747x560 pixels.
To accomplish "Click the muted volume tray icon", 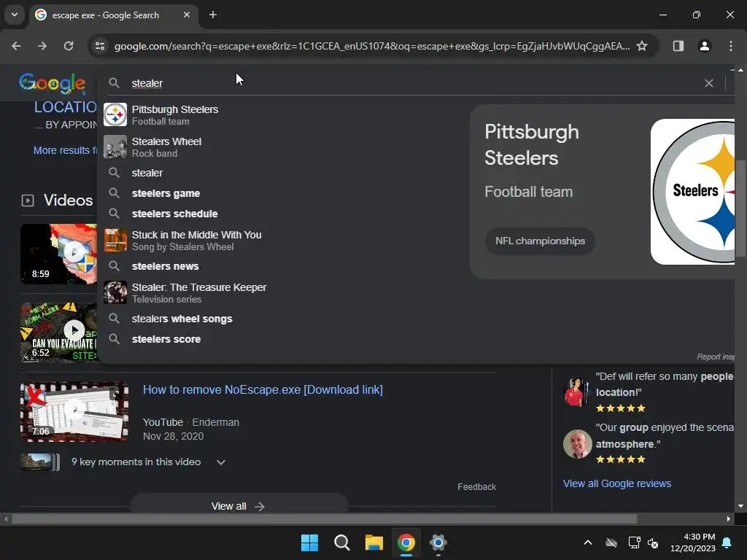I will pos(653,542).
